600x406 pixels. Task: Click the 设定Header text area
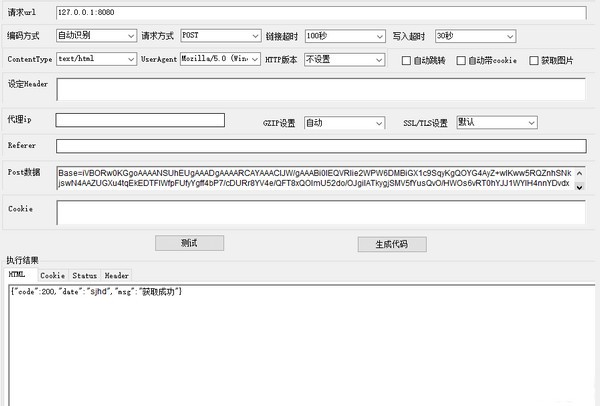(320, 89)
